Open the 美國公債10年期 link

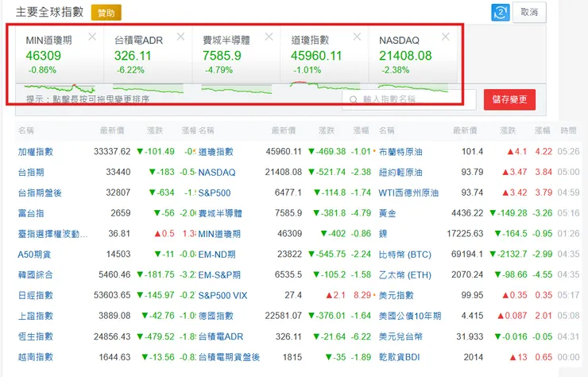[410, 317]
